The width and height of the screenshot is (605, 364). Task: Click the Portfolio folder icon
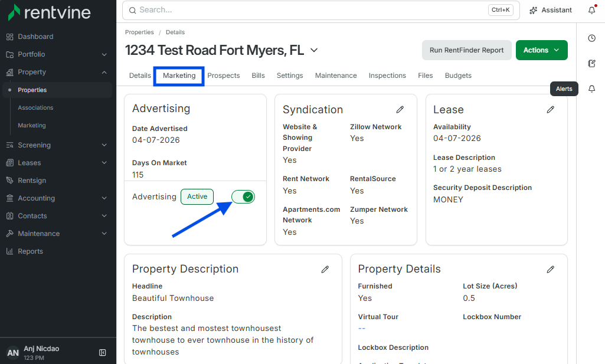tap(9, 54)
